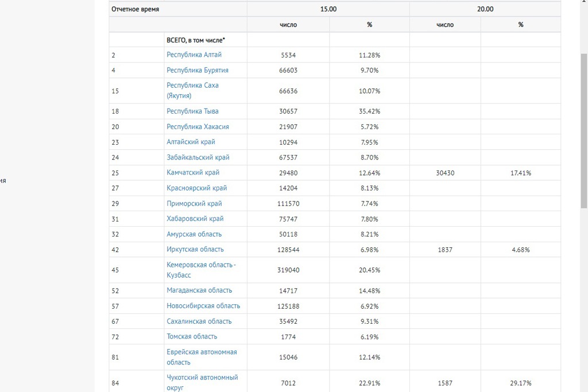This screenshot has width=588, height=392.
Task: Open Еврейская автономная область link
Action: [202, 357]
